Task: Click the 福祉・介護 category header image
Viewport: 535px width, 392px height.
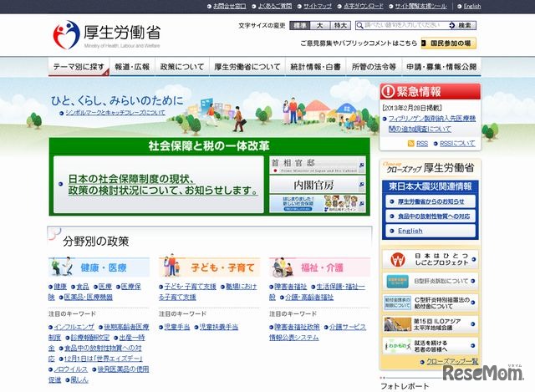Action: (x=319, y=267)
